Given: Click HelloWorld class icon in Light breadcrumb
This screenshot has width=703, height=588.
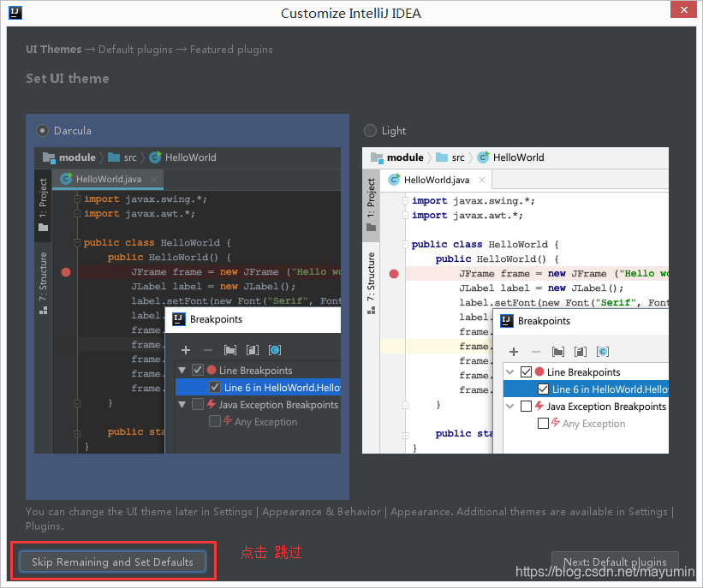Looking at the screenshot, I should (483, 157).
